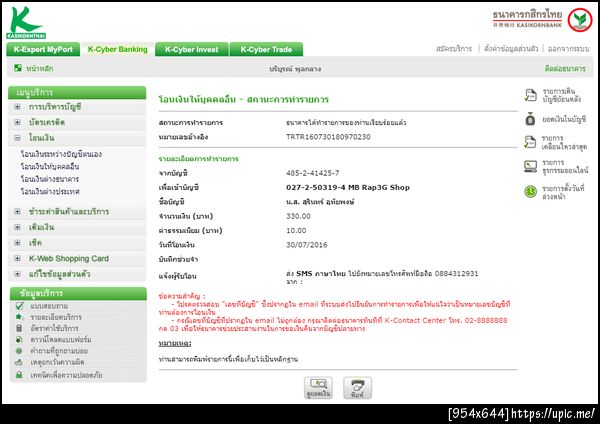This screenshot has height=424, width=600.
Task: Open the ติดต่อธนาคาร contact link
Action: pyautogui.click(x=565, y=68)
